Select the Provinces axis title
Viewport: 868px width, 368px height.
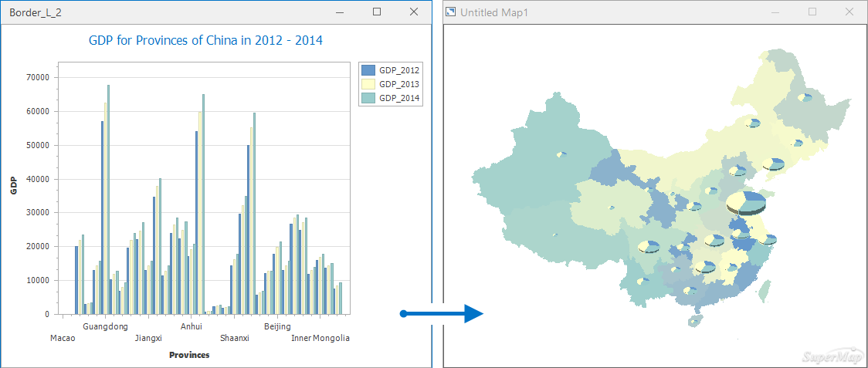point(189,356)
